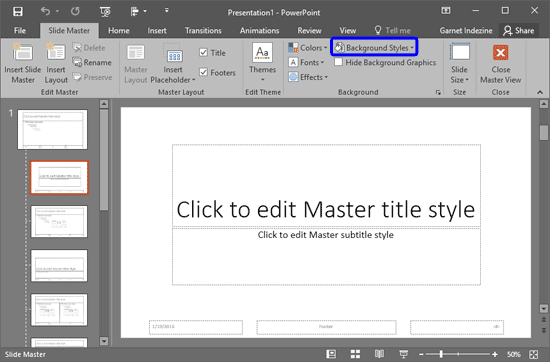Open the Themes gallery
550x362 pixels.
(262, 63)
